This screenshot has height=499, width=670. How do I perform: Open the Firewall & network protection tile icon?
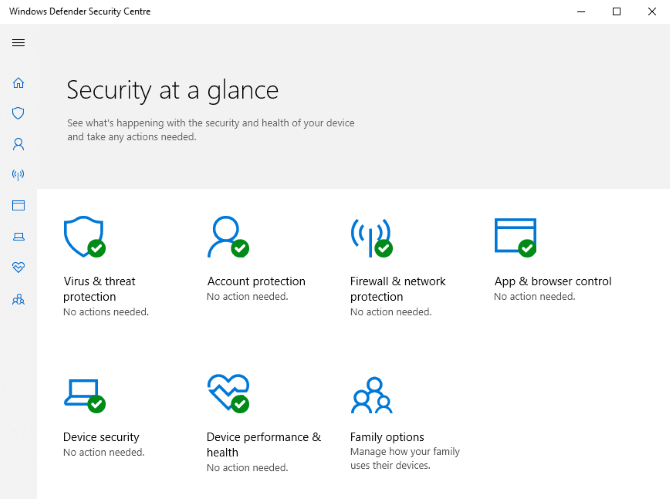coord(370,237)
